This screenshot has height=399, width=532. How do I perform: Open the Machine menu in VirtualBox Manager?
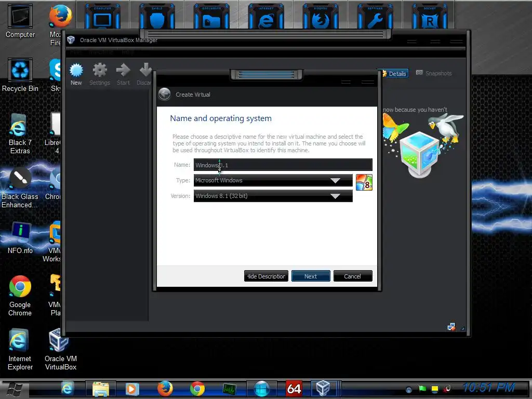point(101,52)
